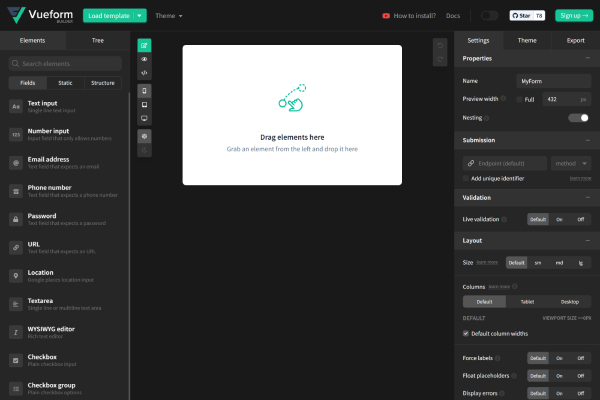
Task: Click the WYSIWYG editor italic icon
Action: click(16, 332)
